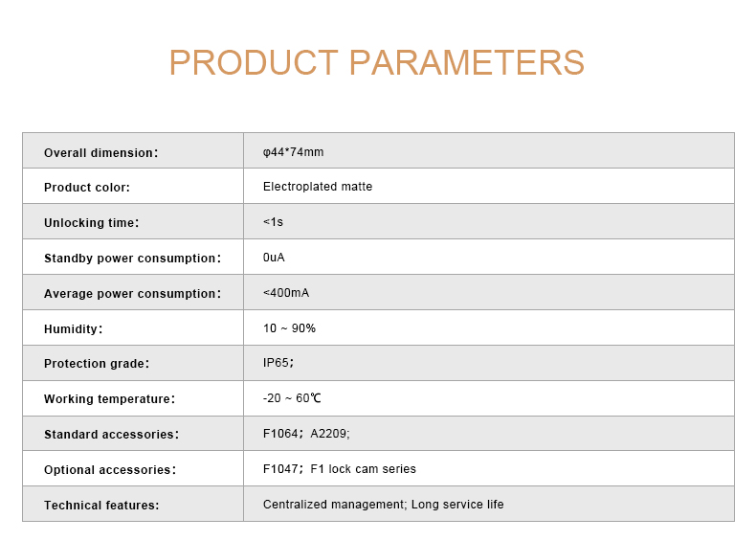Screen dimensions: 756x541
Task: Select the Product color label
Action: [87, 188]
